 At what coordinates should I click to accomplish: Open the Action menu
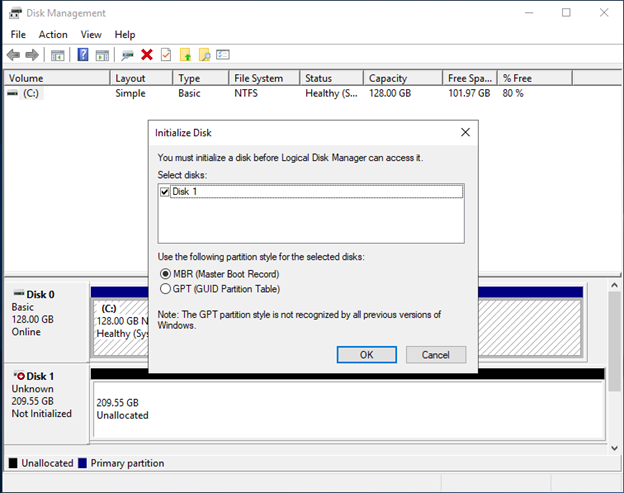click(53, 35)
